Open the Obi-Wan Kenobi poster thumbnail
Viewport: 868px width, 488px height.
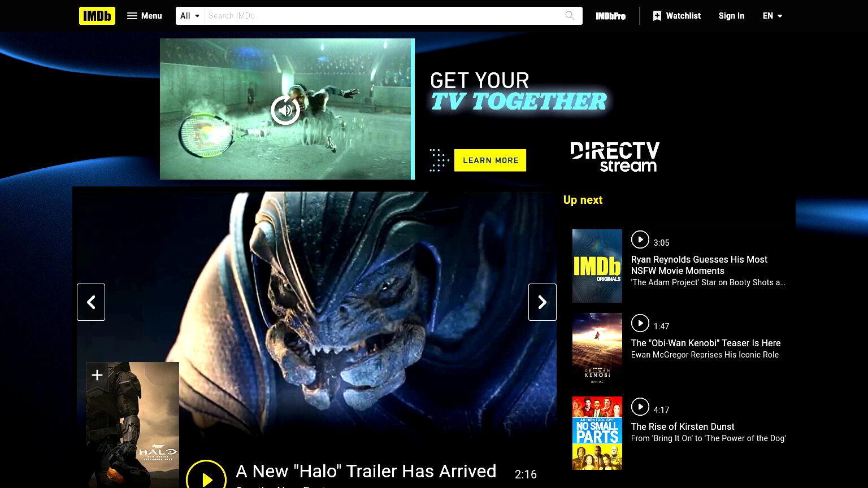click(597, 350)
